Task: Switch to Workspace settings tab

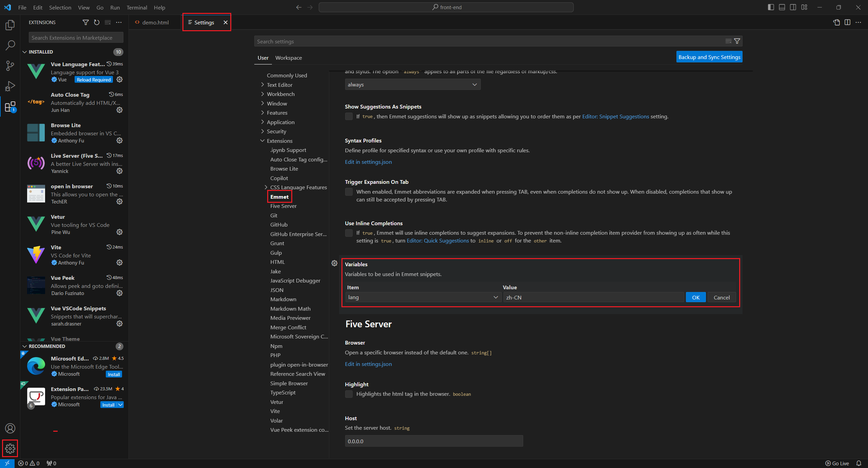Action: [x=289, y=58]
